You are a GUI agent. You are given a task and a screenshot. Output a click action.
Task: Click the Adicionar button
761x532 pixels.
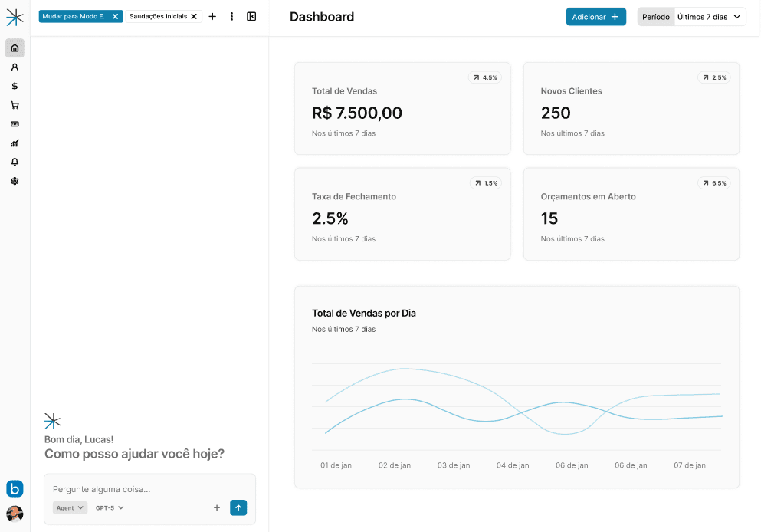pyautogui.click(x=595, y=16)
